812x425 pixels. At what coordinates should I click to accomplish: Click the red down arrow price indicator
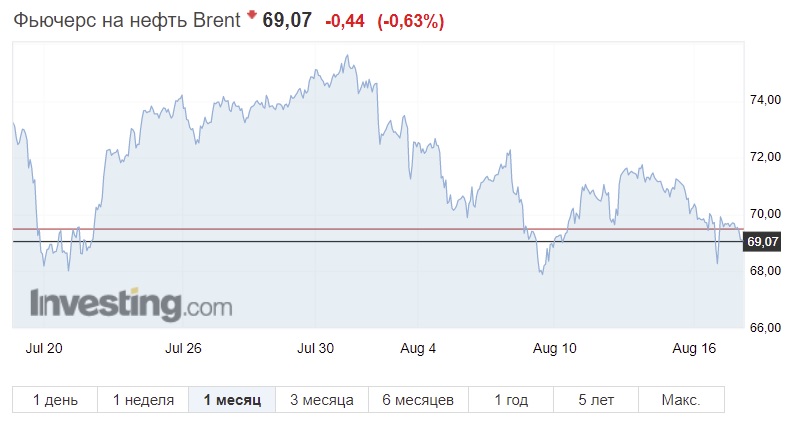click(252, 15)
